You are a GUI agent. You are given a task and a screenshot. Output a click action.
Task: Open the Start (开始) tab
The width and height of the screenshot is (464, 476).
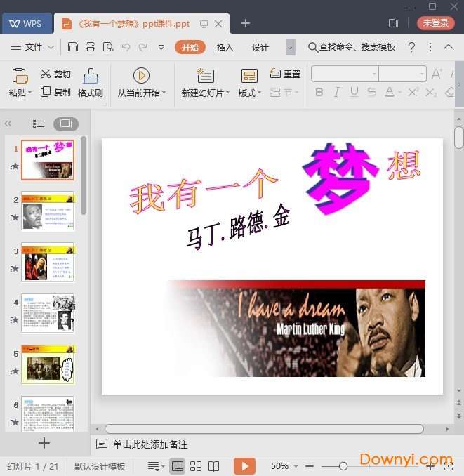click(190, 47)
